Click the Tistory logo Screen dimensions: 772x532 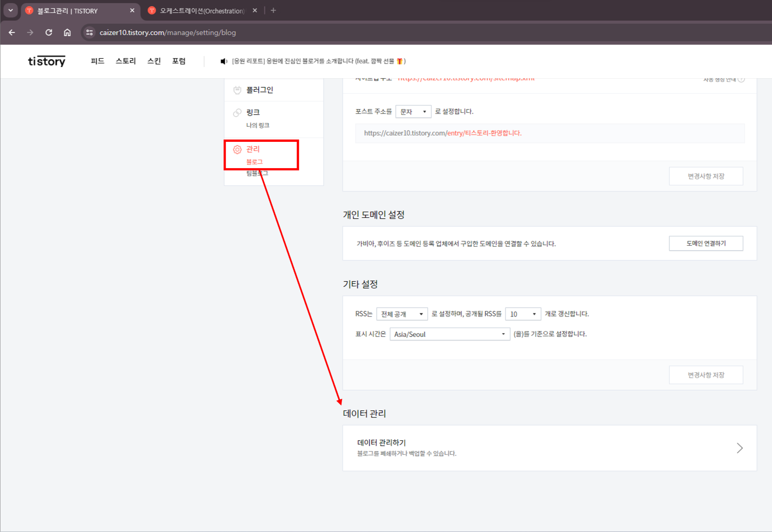click(x=47, y=61)
